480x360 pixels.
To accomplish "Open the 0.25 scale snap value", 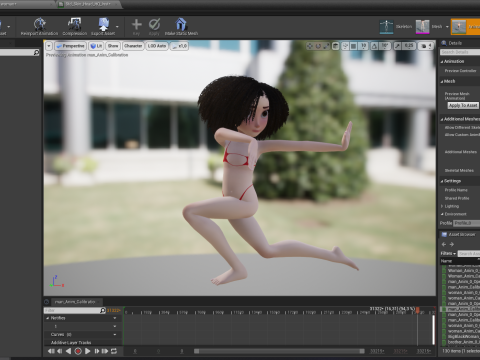I will (x=409, y=46).
